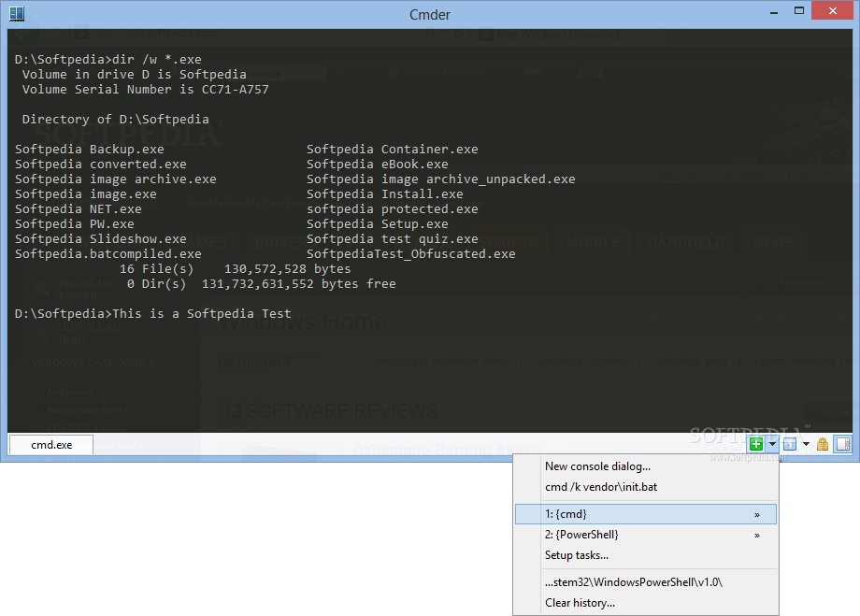The width and height of the screenshot is (860, 616).
Task: Toggle the scrollbar buffer view icon
Action: click(x=843, y=444)
